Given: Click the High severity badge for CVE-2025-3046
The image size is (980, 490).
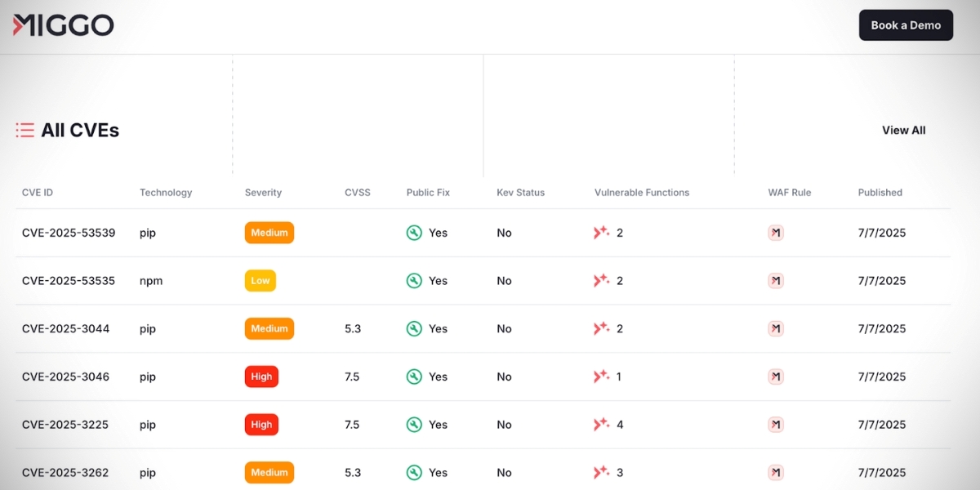Looking at the screenshot, I should 261,376.
